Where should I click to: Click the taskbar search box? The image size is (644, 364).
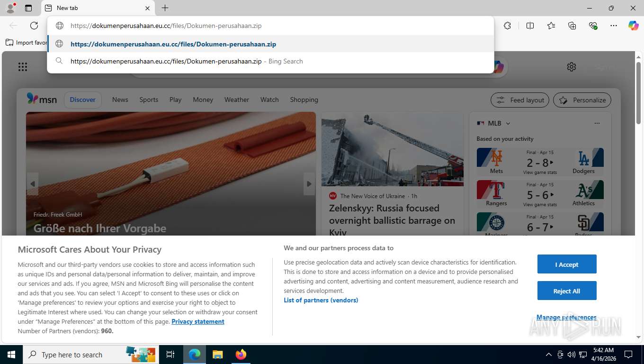pyautogui.click(x=91, y=355)
